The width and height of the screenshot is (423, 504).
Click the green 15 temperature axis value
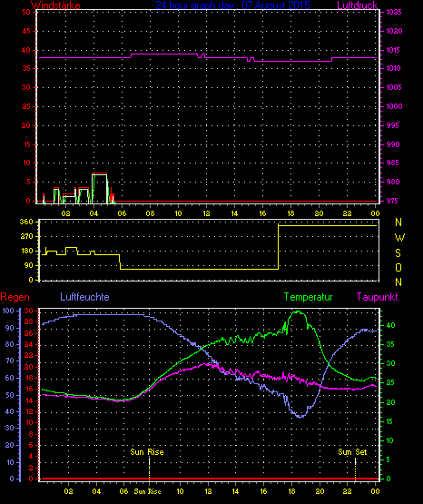tap(389, 421)
